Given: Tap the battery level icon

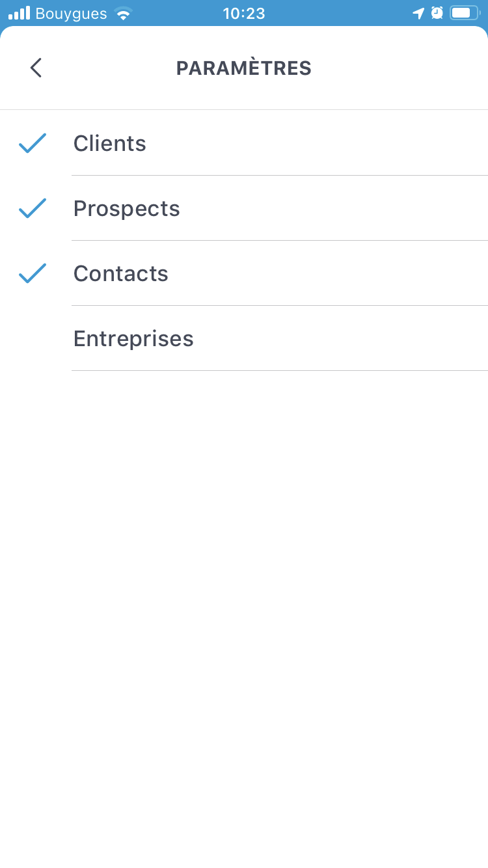Looking at the screenshot, I should tap(464, 13).
